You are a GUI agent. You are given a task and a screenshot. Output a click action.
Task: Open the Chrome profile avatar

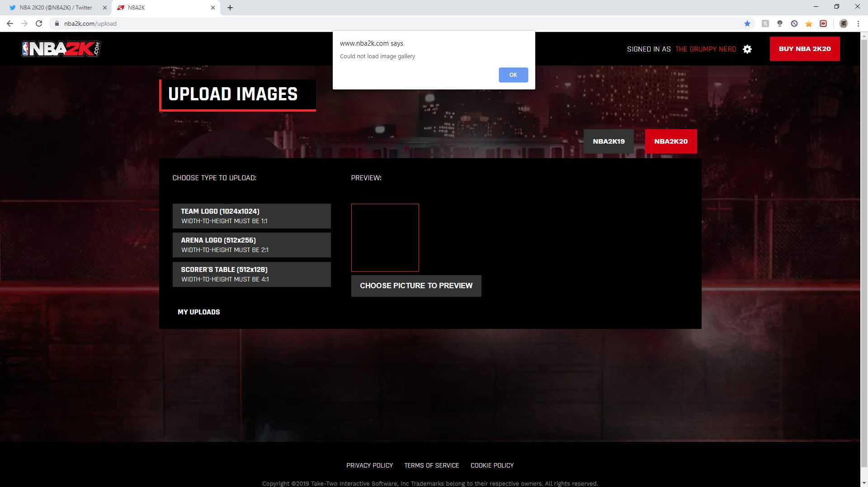coord(844,23)
